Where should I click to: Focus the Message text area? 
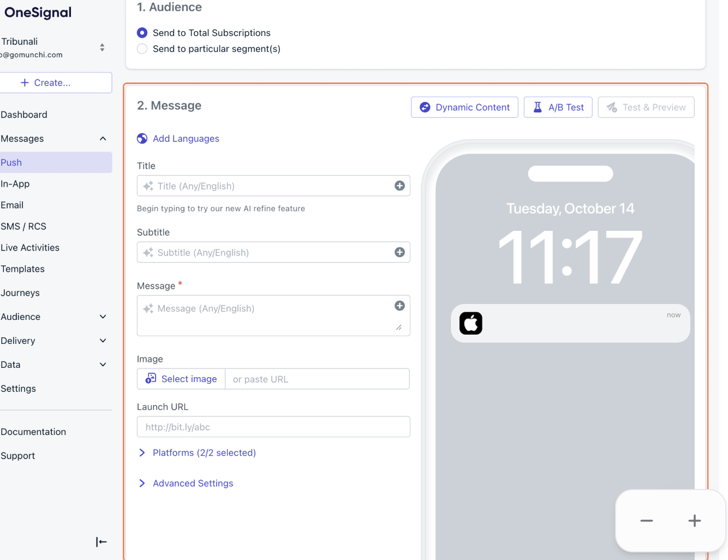point(273,315)
